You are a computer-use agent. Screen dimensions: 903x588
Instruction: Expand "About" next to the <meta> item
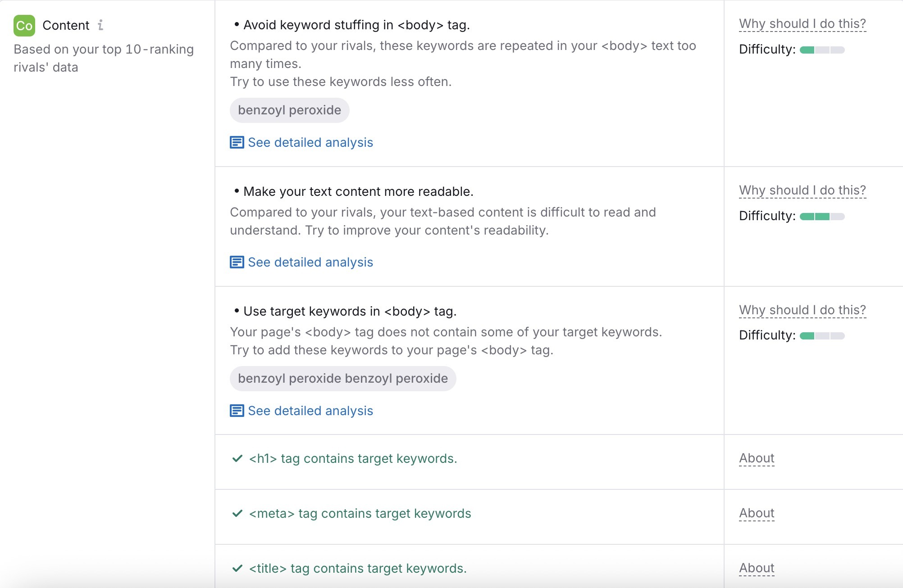756,513
